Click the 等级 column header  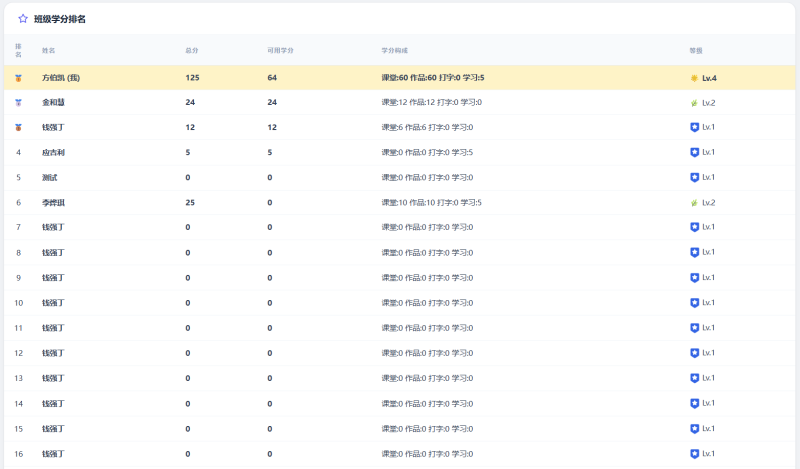tap(696, 50)
